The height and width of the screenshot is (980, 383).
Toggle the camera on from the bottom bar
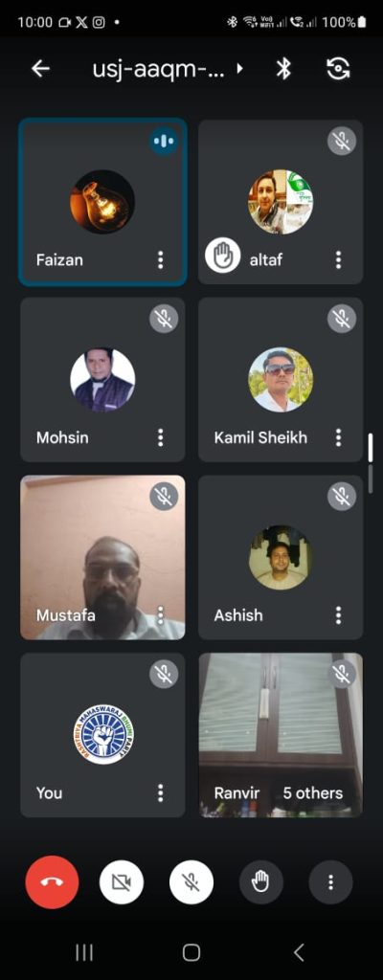[122, 881]
